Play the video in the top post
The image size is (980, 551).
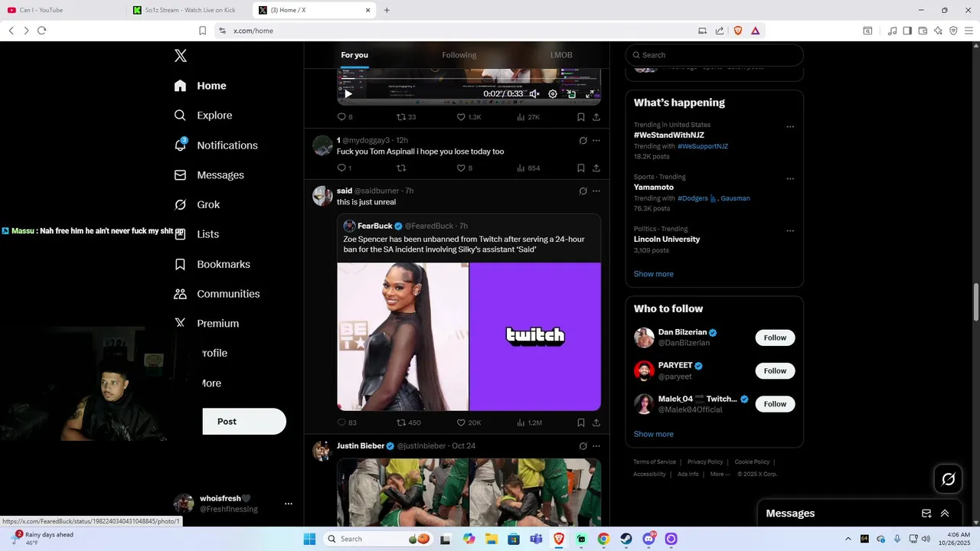click(348, 94)
